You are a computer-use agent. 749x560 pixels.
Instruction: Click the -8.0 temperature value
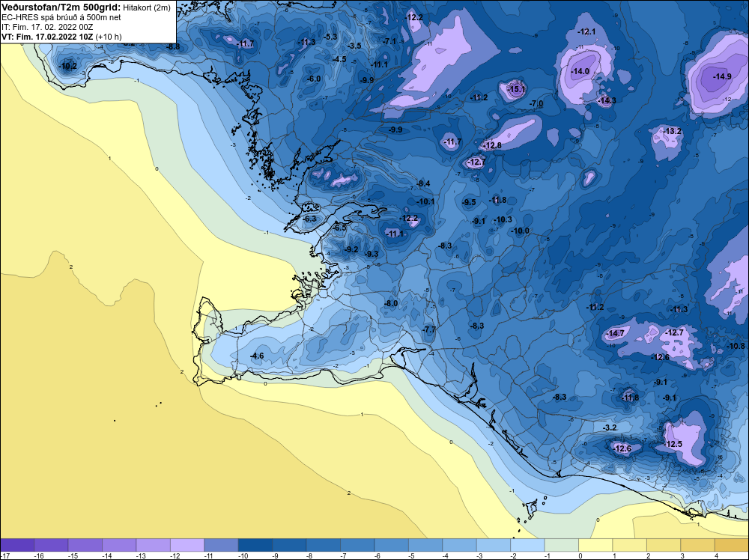click(391, 303)
